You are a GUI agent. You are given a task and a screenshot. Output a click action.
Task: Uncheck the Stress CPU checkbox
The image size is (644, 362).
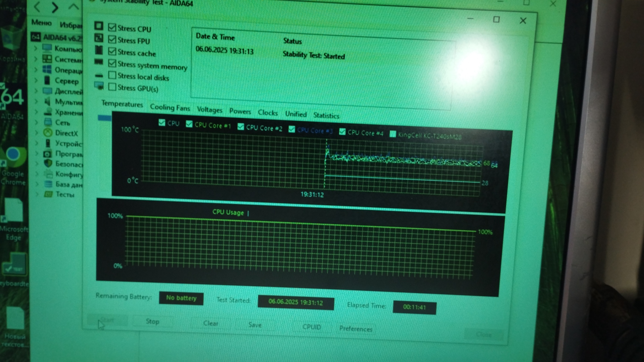tap(112, 27)
